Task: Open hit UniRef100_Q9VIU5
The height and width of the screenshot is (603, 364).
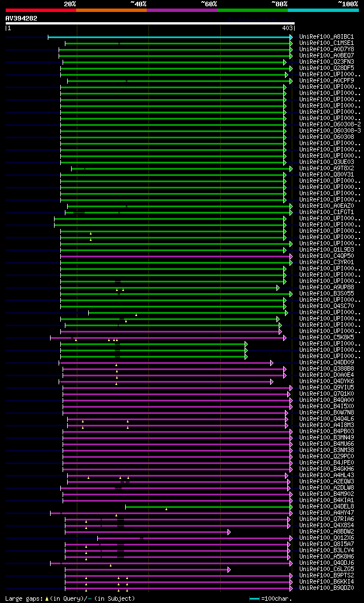Action: [x=327, y=388]
